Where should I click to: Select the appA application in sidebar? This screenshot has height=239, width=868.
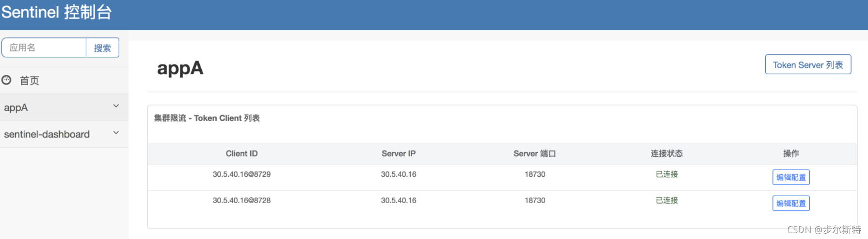coord(16,107)
